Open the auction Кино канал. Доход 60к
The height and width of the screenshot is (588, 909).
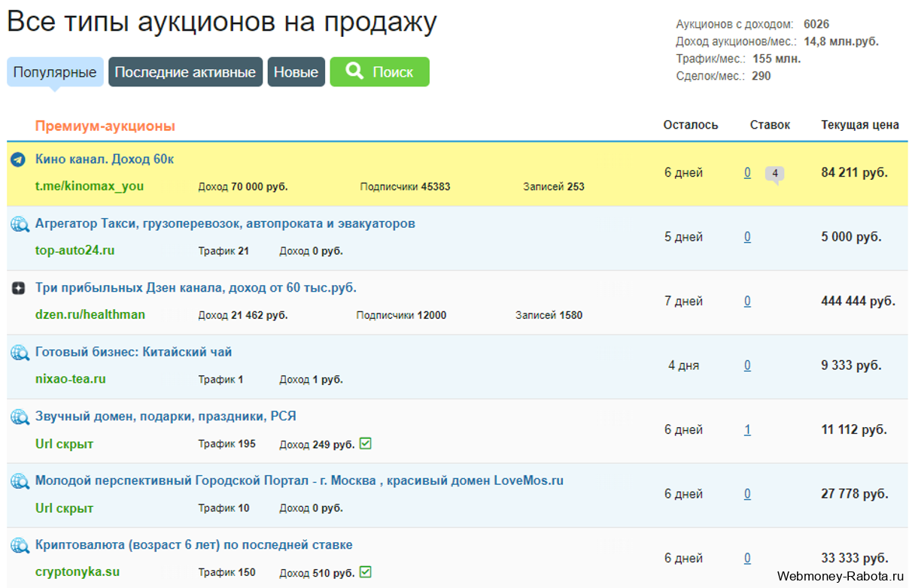(x=105, y=159)
